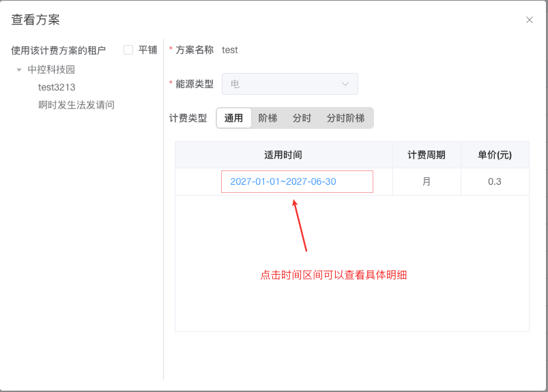This screenshot has height=392, width=548.
Task: Click the 方案名称 field label
Action: coord(194,50)
